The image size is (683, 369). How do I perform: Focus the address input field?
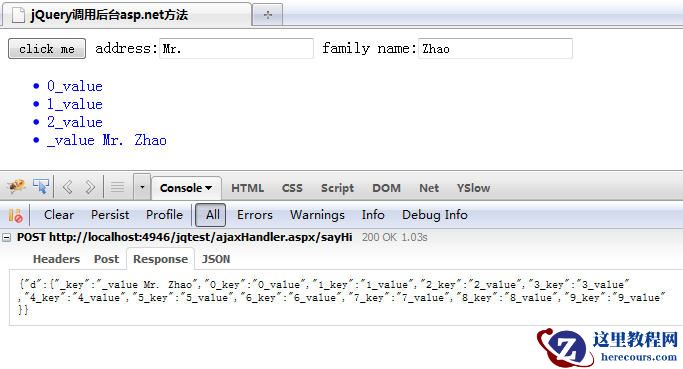[x=237, y=48]
